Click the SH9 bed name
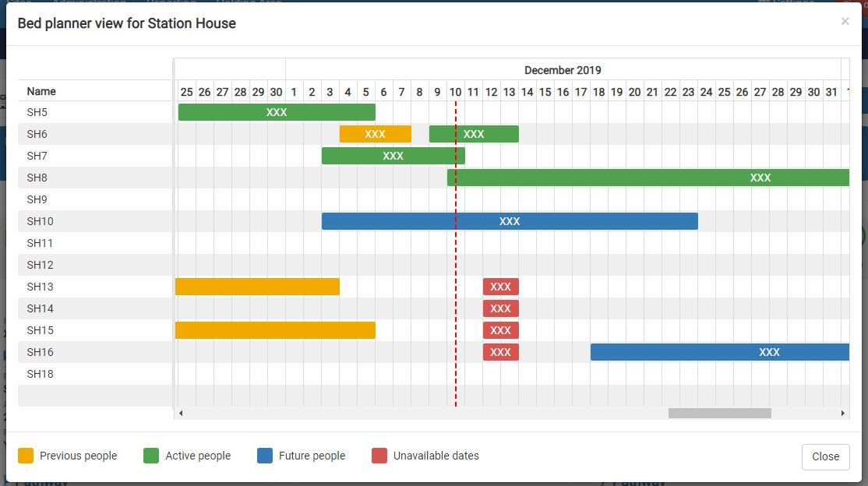This screenshot has height=486, width=868. (37, 199)
